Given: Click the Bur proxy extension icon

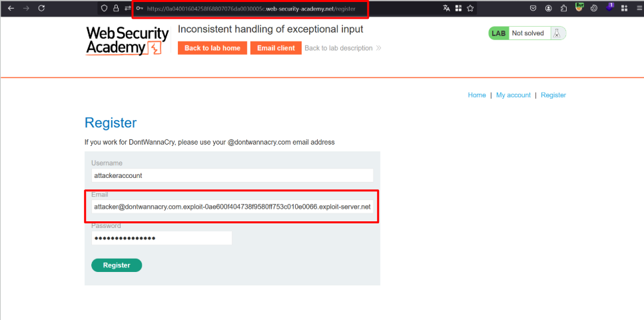Looking at the screenshot, I should 579,8.
